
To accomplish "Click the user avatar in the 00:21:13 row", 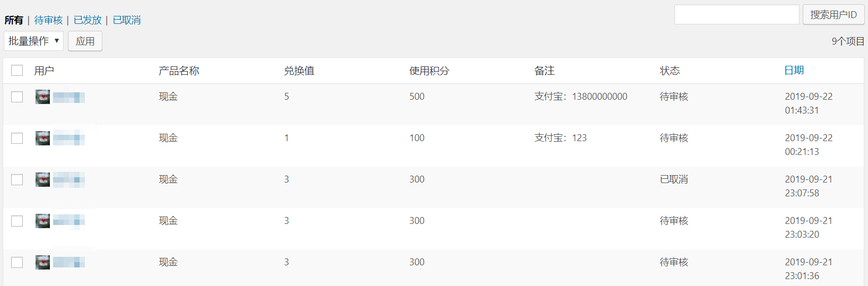I will [42, 138].
